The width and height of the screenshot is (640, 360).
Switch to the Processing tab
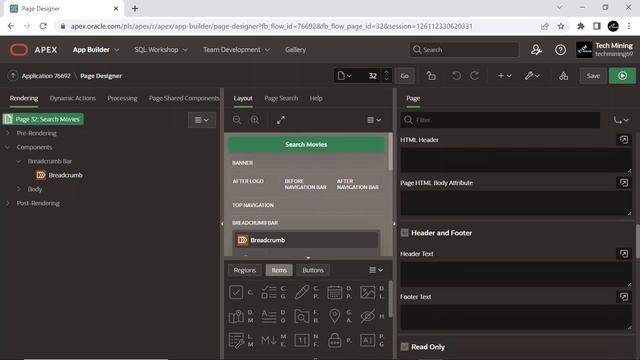pyautogui.click(x=122, y=98)
